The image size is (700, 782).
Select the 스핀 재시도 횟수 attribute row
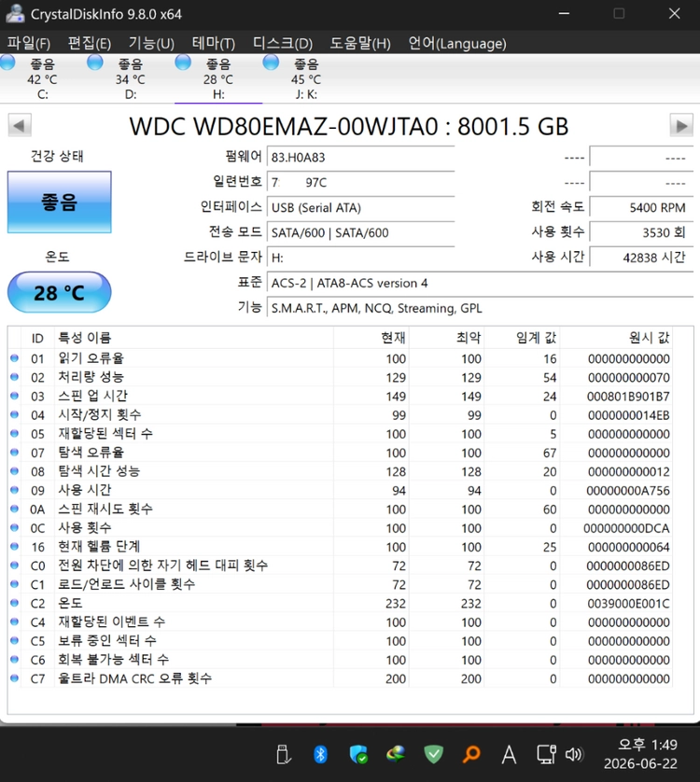(341, 509)
